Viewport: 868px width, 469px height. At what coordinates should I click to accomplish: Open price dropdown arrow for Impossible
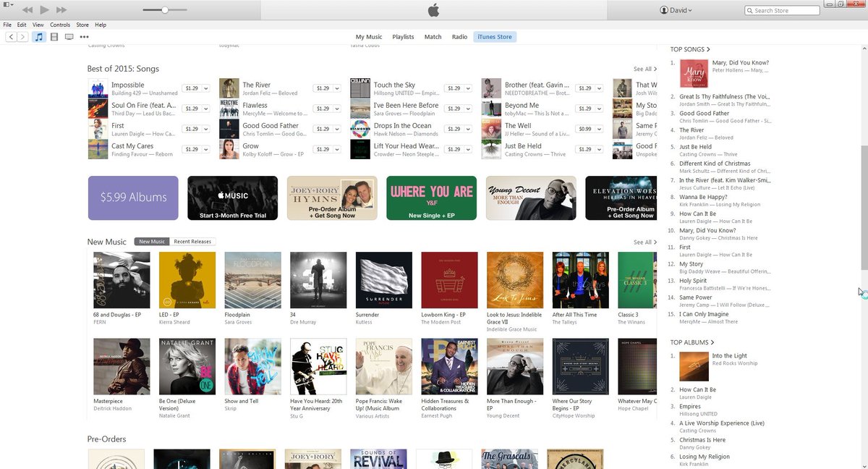coord(206,88)
